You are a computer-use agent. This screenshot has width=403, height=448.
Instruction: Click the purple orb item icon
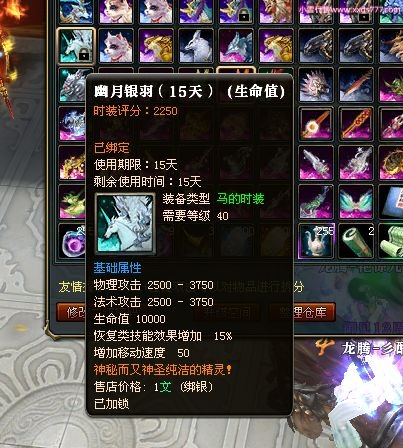(72, 241)
